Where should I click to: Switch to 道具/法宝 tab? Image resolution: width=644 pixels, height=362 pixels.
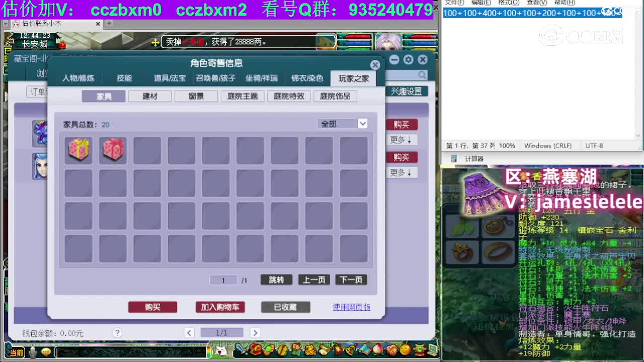click(170, 78)
